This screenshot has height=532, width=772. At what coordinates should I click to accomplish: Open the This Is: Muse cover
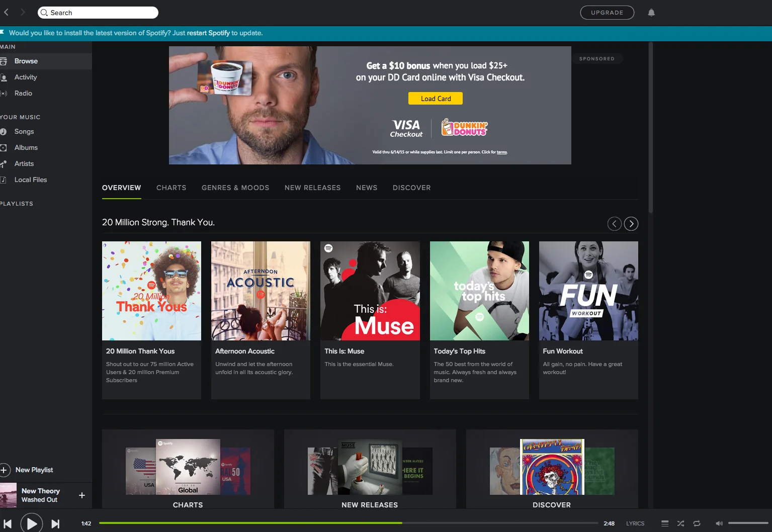(x=370, y=291)
